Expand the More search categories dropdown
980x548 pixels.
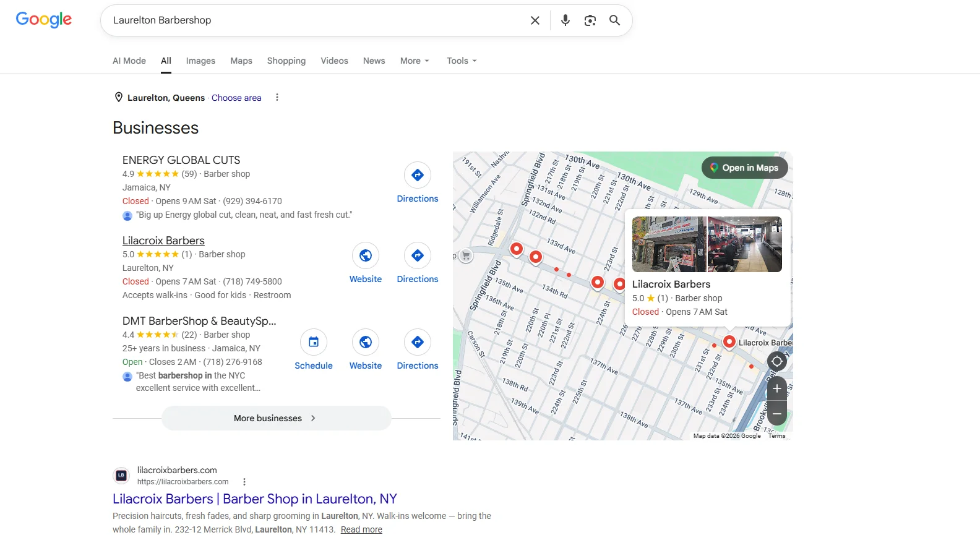point(415,61)
